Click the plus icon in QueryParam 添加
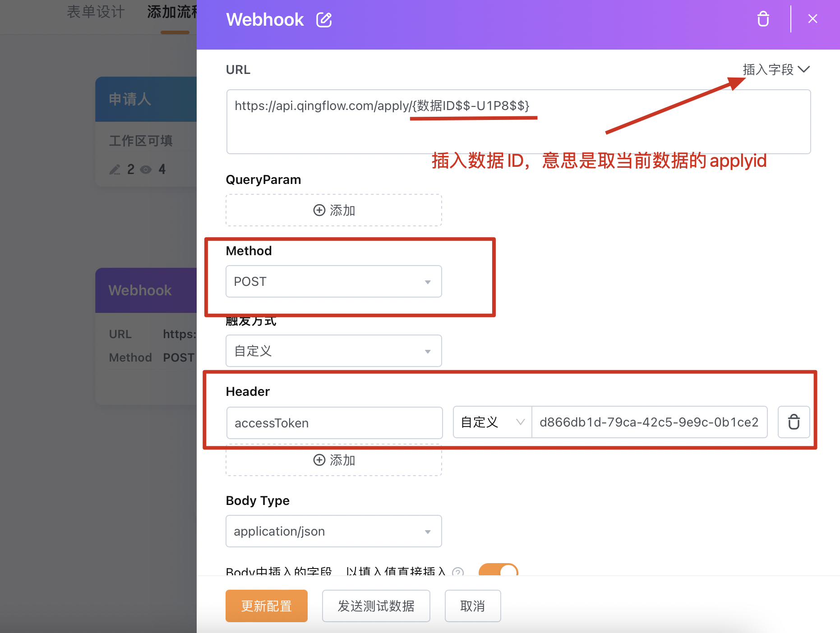 [x=319, y=210]
